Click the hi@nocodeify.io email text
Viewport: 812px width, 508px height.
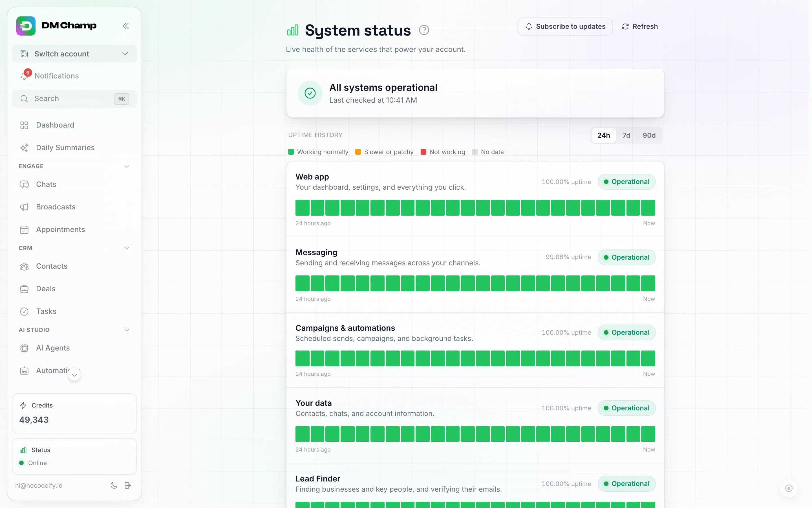pos(39,485)
